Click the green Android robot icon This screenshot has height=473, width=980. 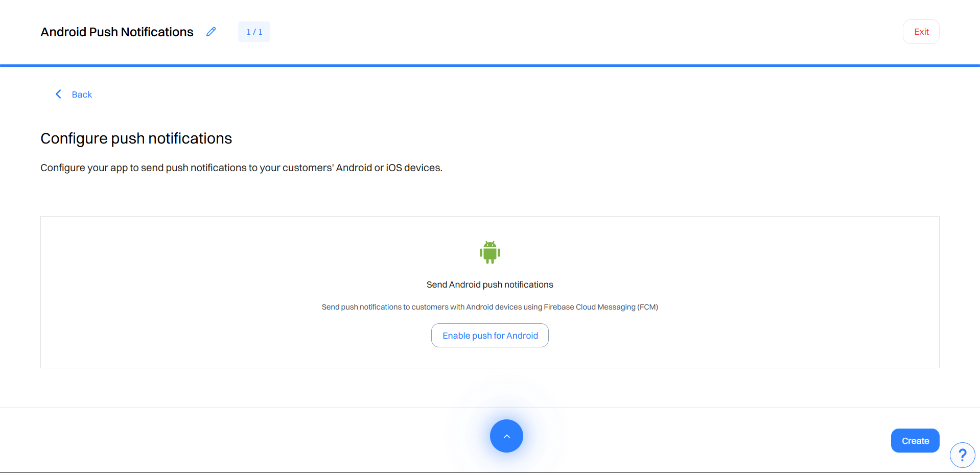(490, 252)
